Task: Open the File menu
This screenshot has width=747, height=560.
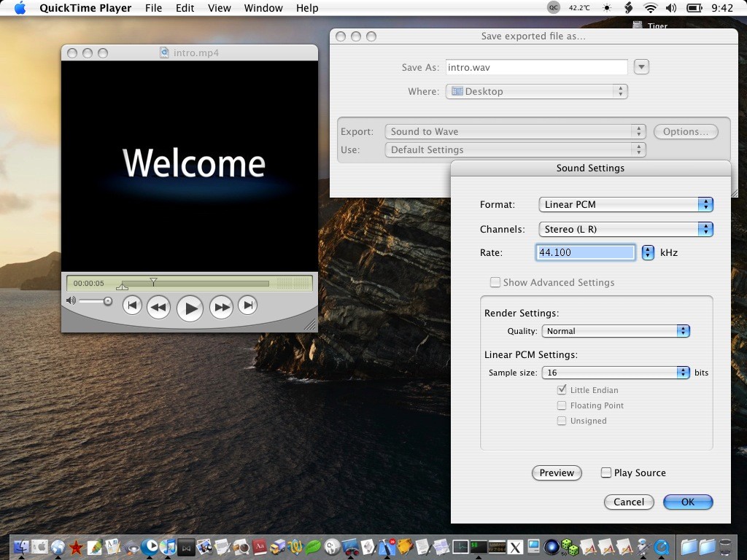Action: [x=153, y=8]
